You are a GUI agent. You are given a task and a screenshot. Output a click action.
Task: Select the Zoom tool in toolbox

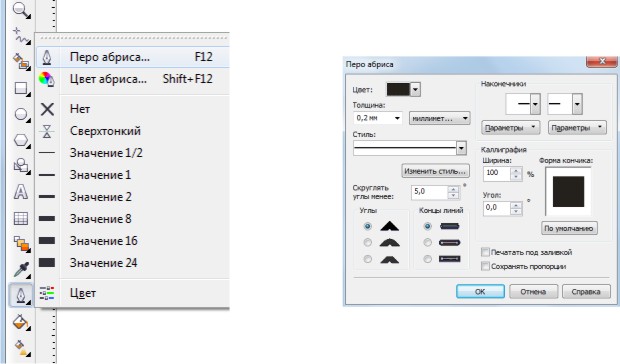pyautogui.click(x=21, y=10)
